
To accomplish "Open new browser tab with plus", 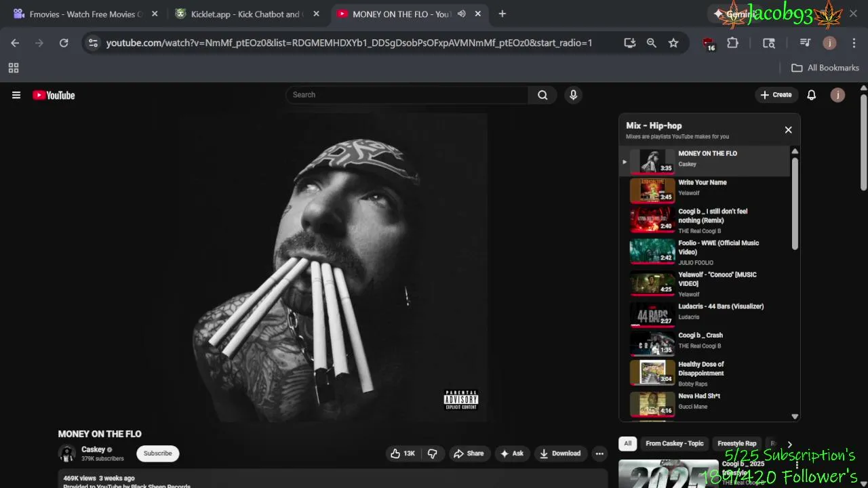I will coord(502,14).
